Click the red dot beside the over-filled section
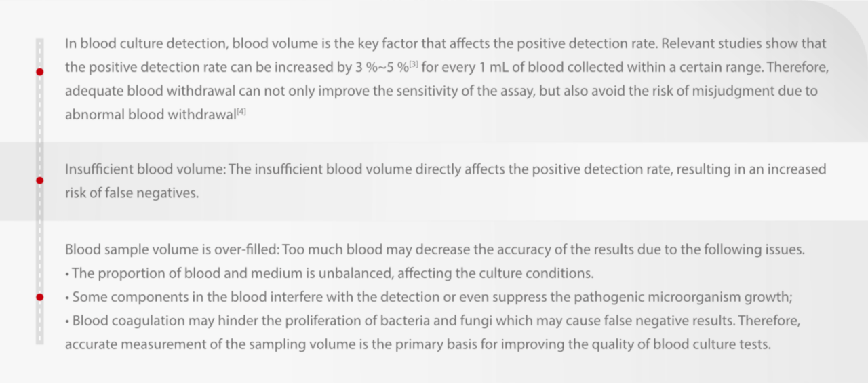The height and width of the screenshot is (383, 868). click(x=40, y=297)
